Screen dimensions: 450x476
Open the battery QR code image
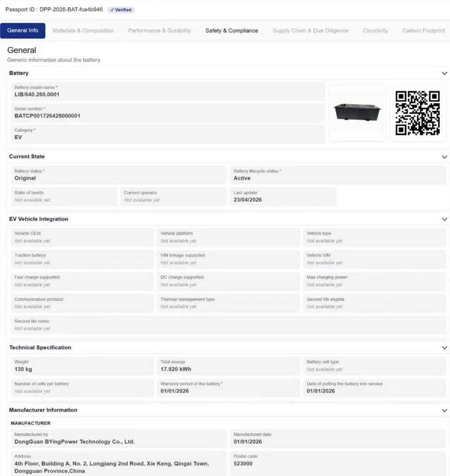(417, 113)
